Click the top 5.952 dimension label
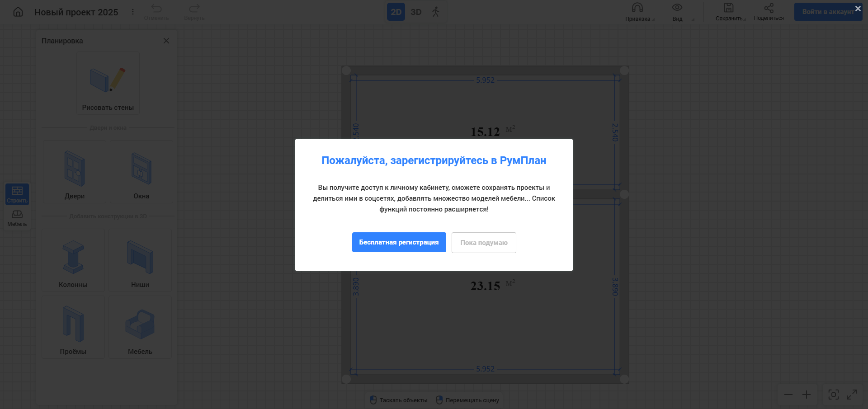Viewport: 868px width, 409px height. pyautogui.click(x=485, y=80)
